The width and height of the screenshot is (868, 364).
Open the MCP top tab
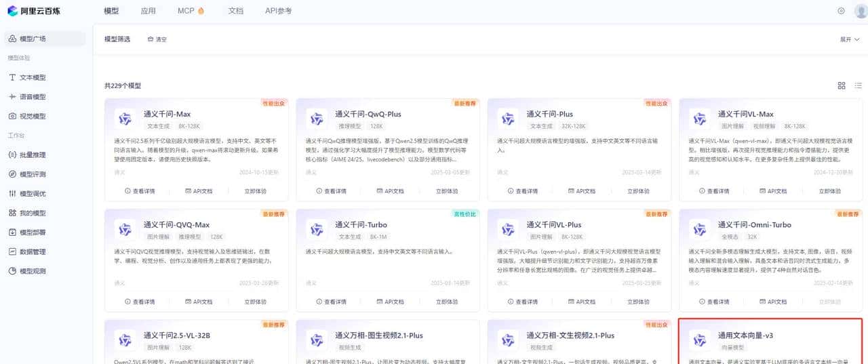click(x=191, y=11)
